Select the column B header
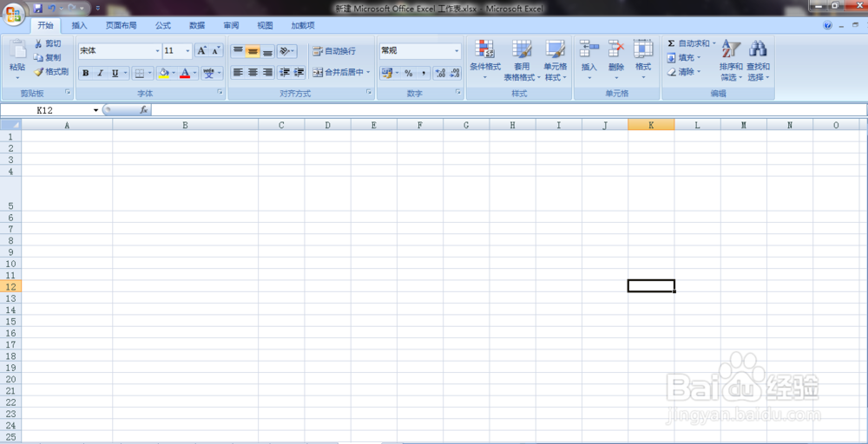 [185, 125]
